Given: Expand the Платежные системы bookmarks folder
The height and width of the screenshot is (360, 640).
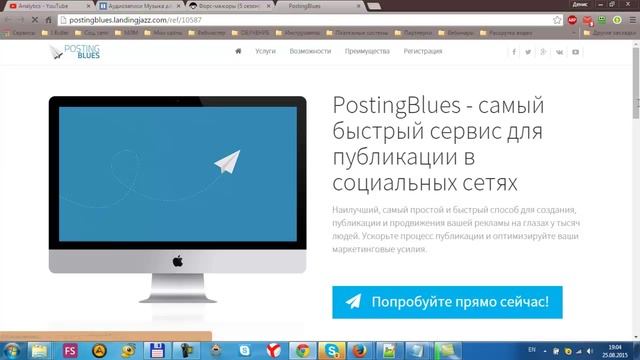Looking at the screenshot, I should click(357, 33).
